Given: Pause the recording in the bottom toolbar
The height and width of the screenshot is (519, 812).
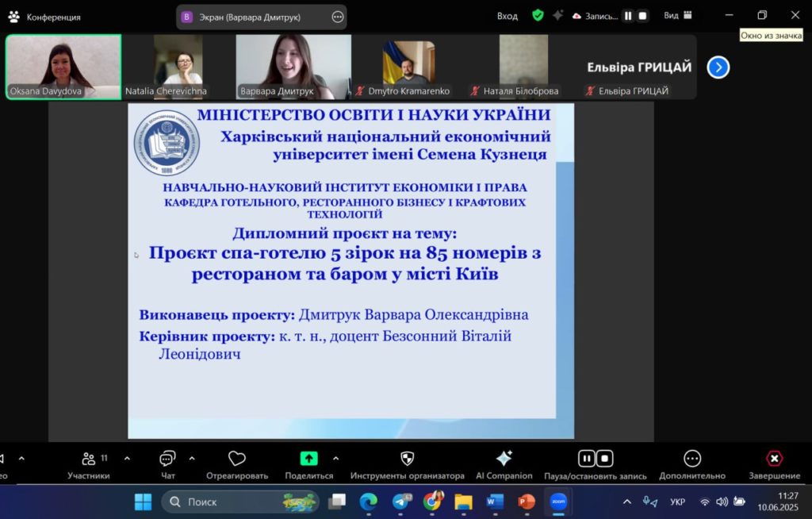Looking at the screenshot, I should [586, 459].
